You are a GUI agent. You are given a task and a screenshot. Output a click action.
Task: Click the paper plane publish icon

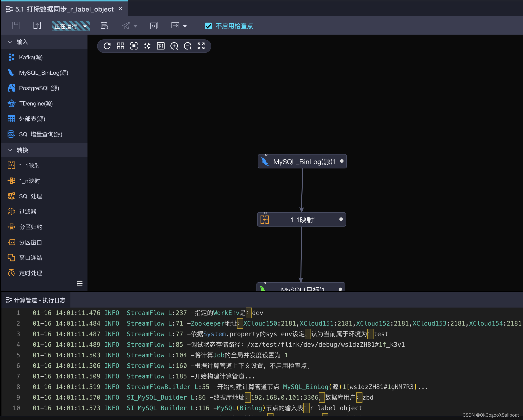click(126, 25)
